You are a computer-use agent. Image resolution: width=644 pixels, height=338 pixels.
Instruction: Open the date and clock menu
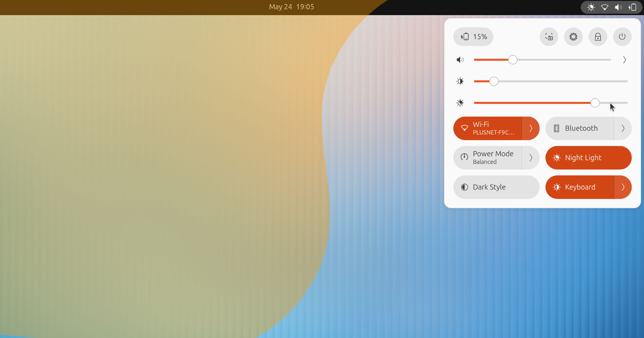tap(291, 7)
